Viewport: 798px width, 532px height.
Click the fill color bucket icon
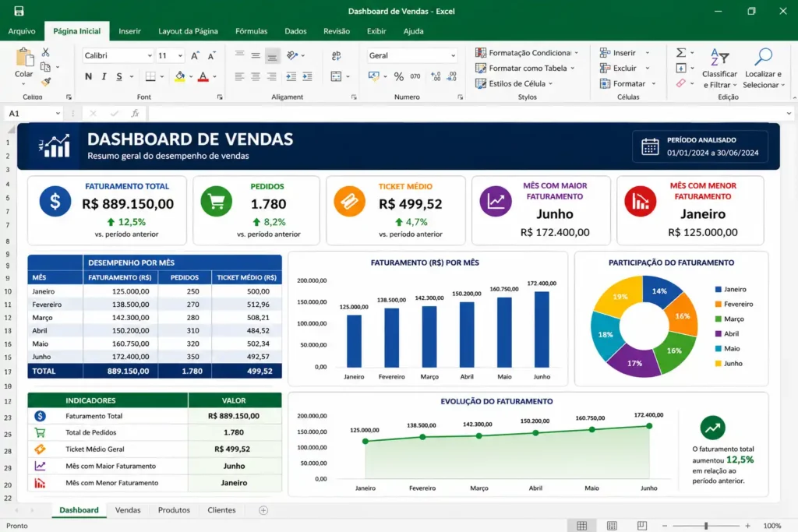coord(180,76)
